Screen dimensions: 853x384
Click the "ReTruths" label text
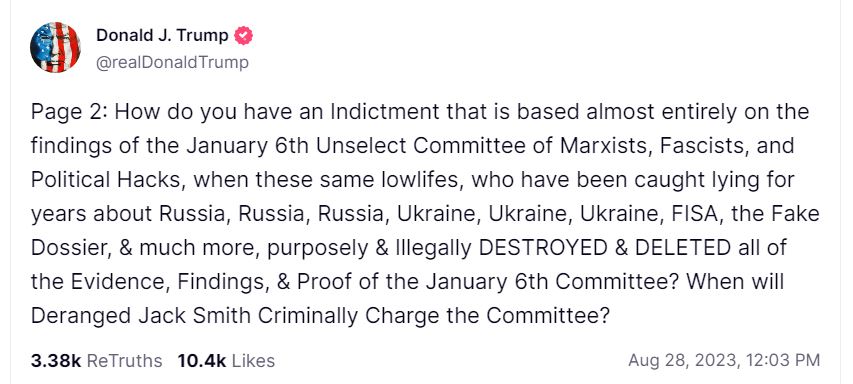click(x=125, y=361)
